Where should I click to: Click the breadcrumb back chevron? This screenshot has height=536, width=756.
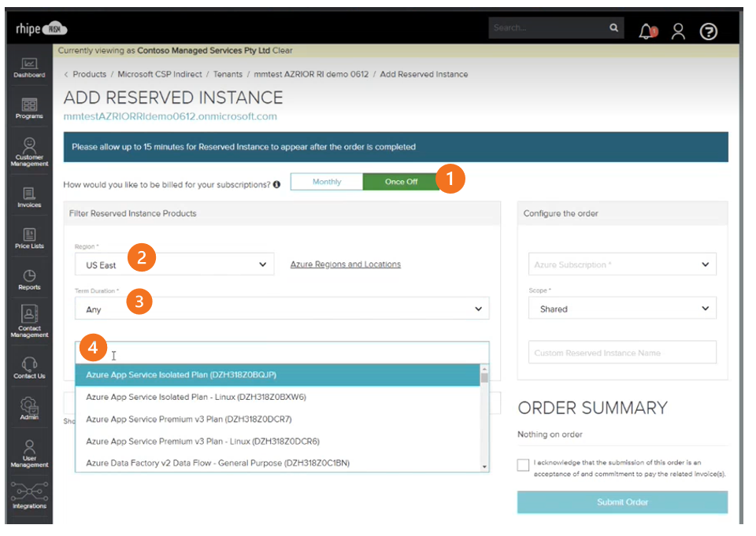[x=66, y=75]
